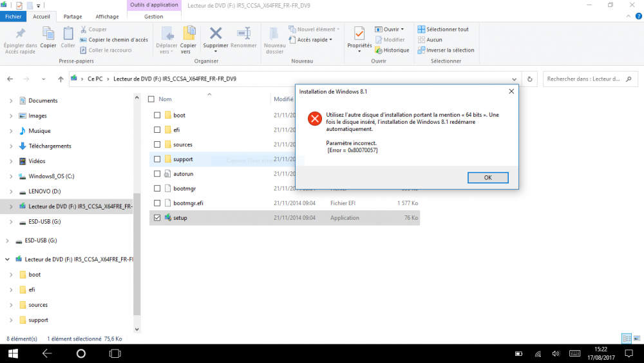
Task: Close the Installation de Windows 8.1 dialog
Action: click(511, 92)
